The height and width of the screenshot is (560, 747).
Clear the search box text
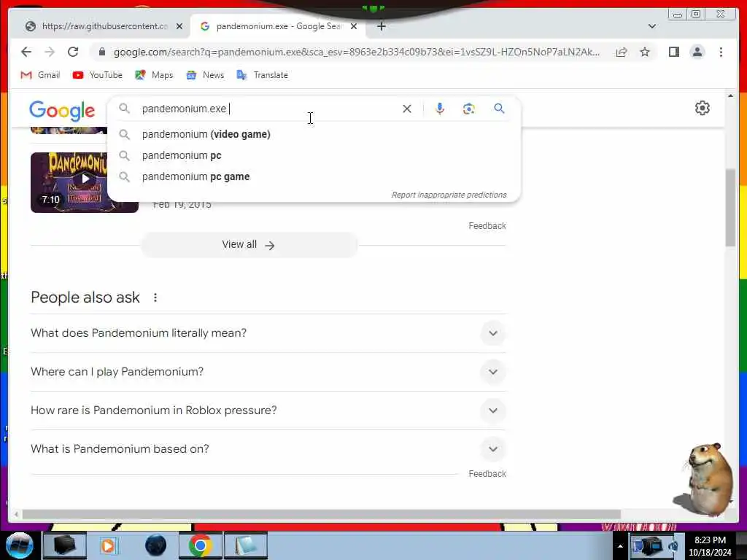pyautogui.click(x=407, y=109)
